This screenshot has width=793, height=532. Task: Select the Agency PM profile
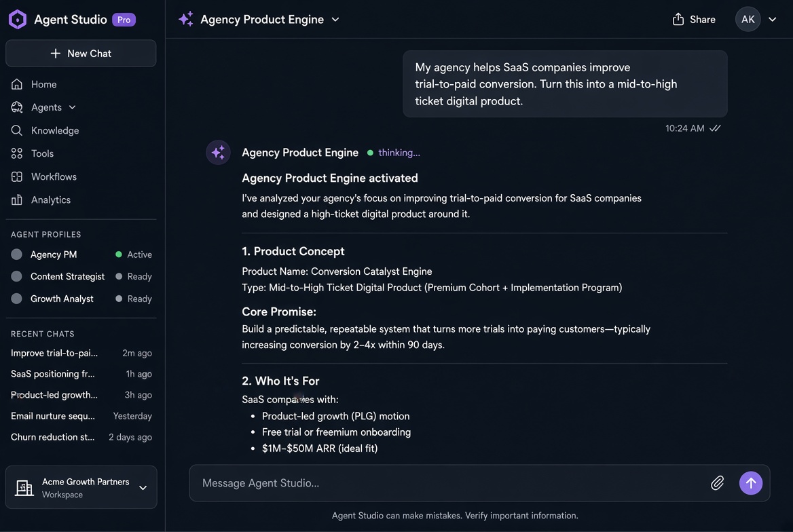coord(81,254)
